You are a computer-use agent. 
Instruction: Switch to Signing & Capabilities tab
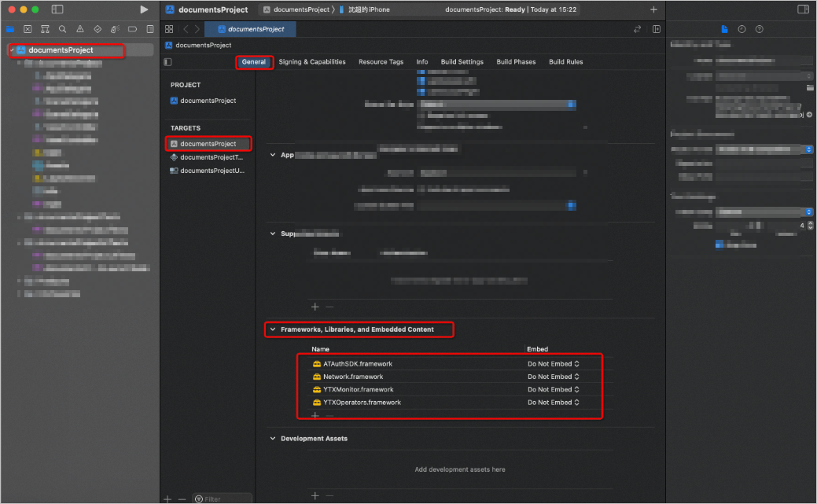tap(312, 61)
